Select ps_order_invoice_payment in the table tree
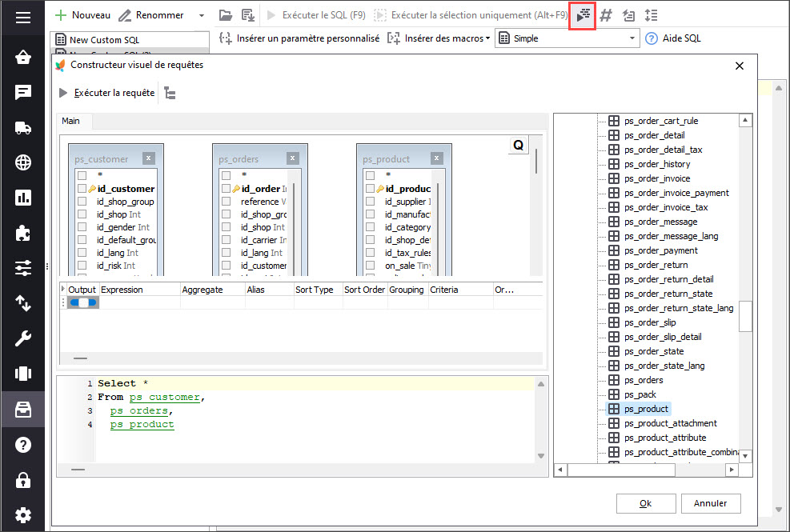This screenshot has height=532, width=790. pos(676,193)
